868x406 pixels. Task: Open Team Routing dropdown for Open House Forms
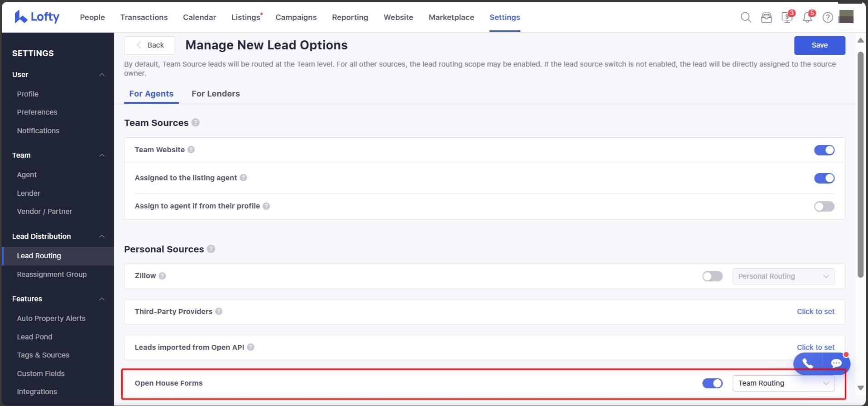coord(783,383)
